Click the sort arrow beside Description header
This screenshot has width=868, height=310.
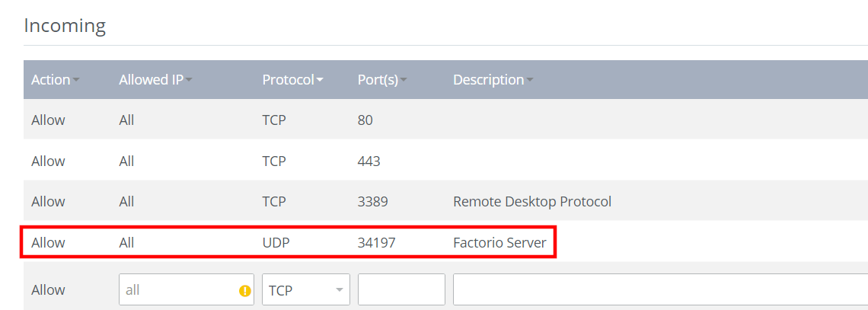pyautogui.click(x=530, y=81)
